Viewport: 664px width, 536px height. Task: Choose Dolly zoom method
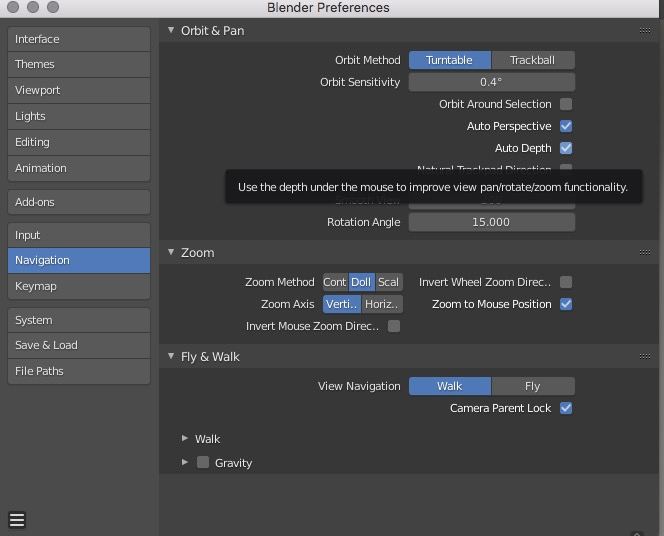[x=361, y=282]
